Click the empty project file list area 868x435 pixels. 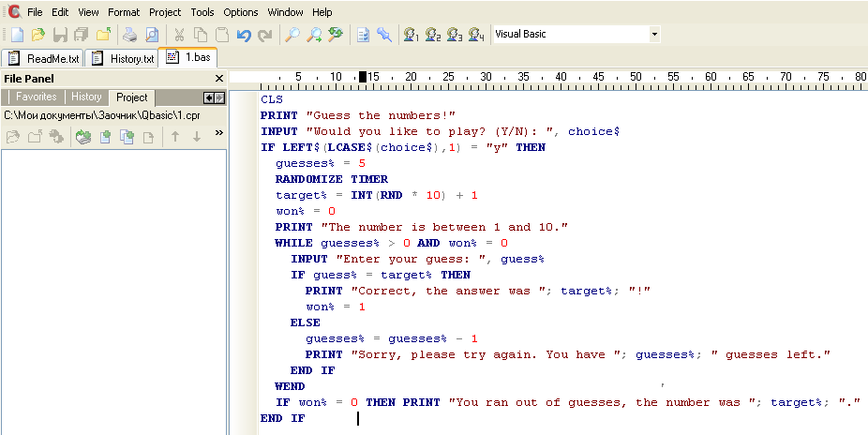(114, 292)
